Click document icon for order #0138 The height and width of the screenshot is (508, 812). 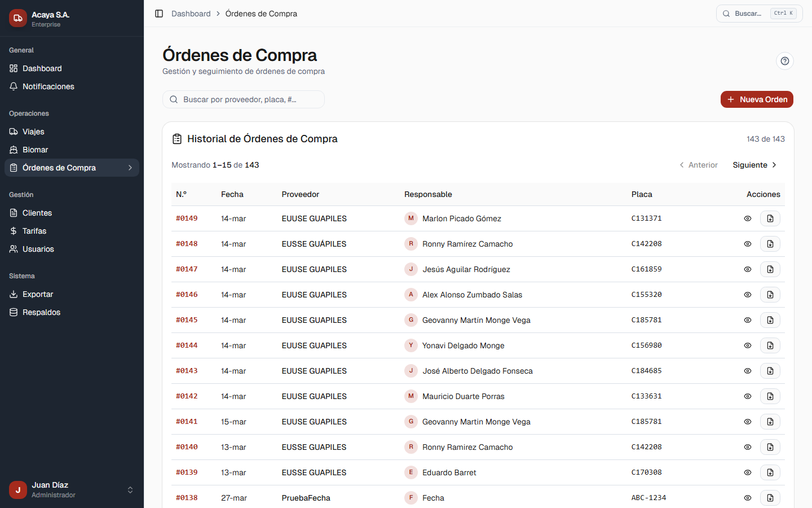[x=770, y=498]
